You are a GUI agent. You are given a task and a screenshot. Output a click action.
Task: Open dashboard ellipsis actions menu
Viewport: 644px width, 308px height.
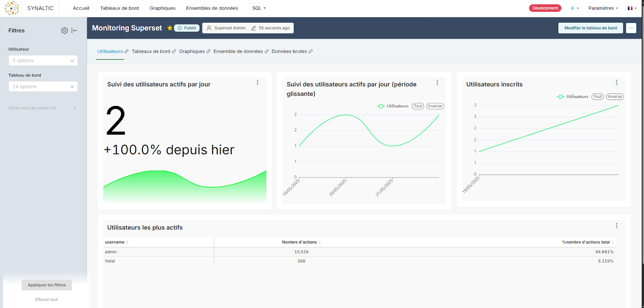631,28
